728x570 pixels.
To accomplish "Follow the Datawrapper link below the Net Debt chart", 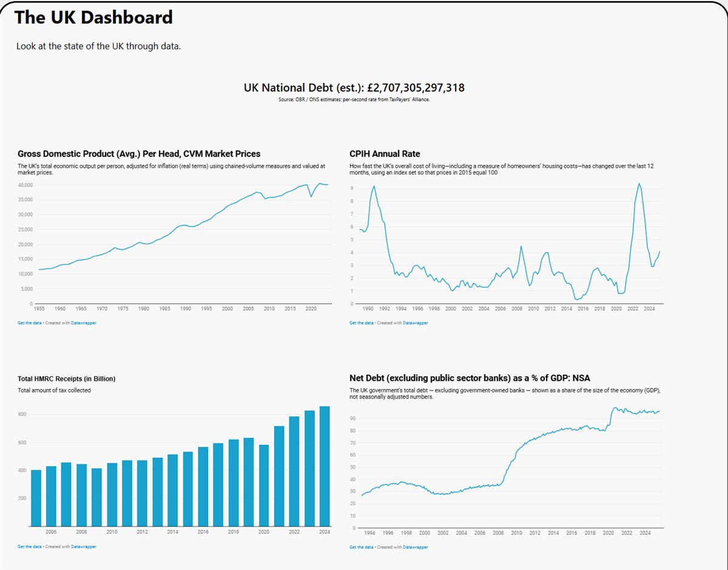I will [x=416, y=548].
